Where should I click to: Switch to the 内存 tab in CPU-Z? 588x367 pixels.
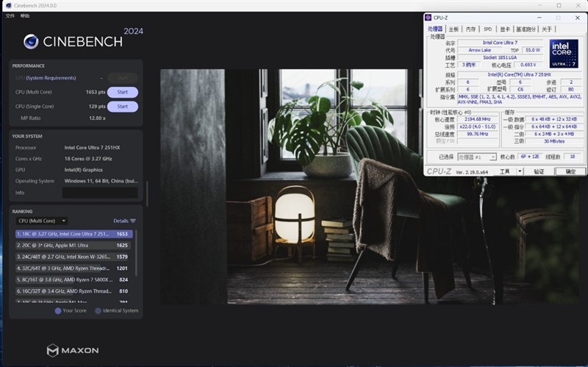point(470,29)
